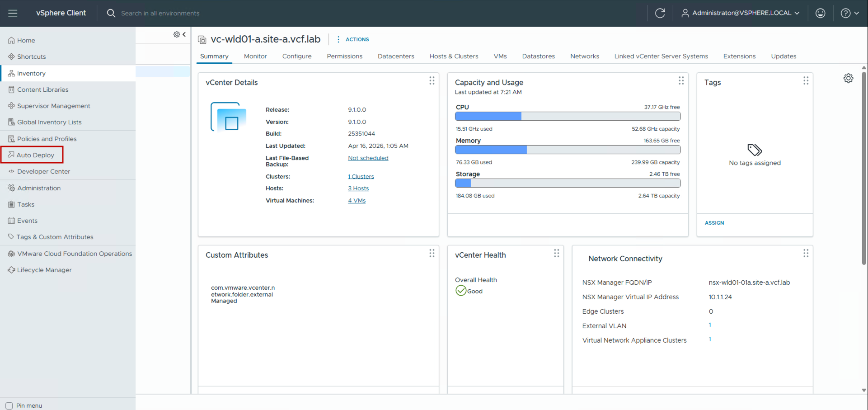Click the External VLAN value 1
The height and width of the screenshot is (410, 868).
tap(710, 325)
